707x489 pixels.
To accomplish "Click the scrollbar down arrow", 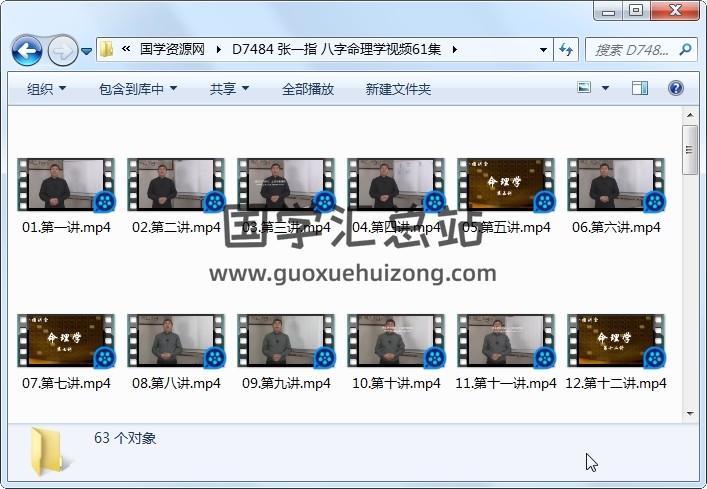I will [x=690, y=413].
